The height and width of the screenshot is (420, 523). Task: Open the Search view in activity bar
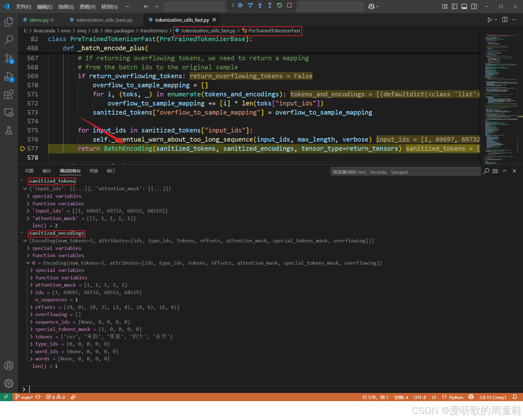(9, 40)
